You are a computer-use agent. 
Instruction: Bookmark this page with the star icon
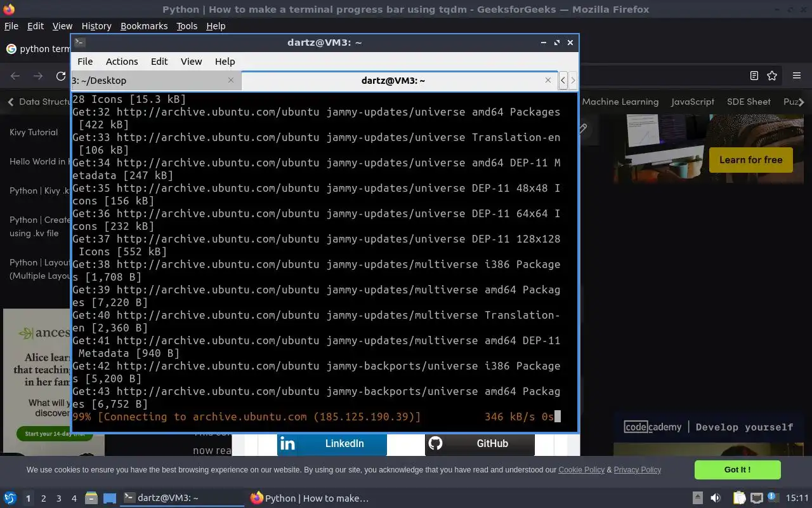[772, 76]
